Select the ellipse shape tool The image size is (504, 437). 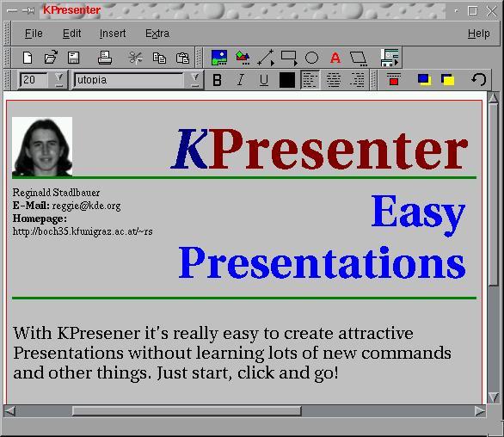311,58
